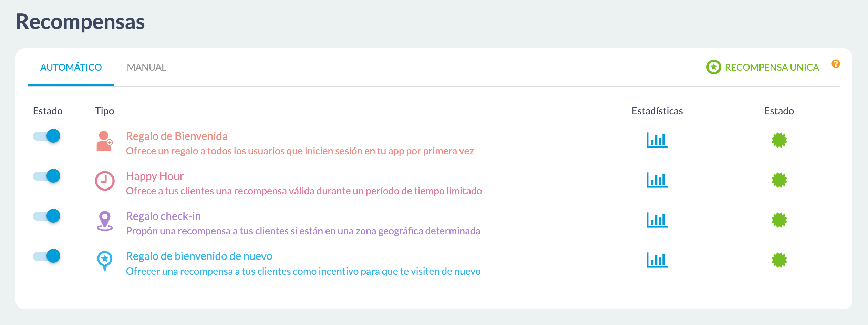The image size is (868, 325).
Task: Click the Regalo check-in map pin icon
Action: click(105, 221)
